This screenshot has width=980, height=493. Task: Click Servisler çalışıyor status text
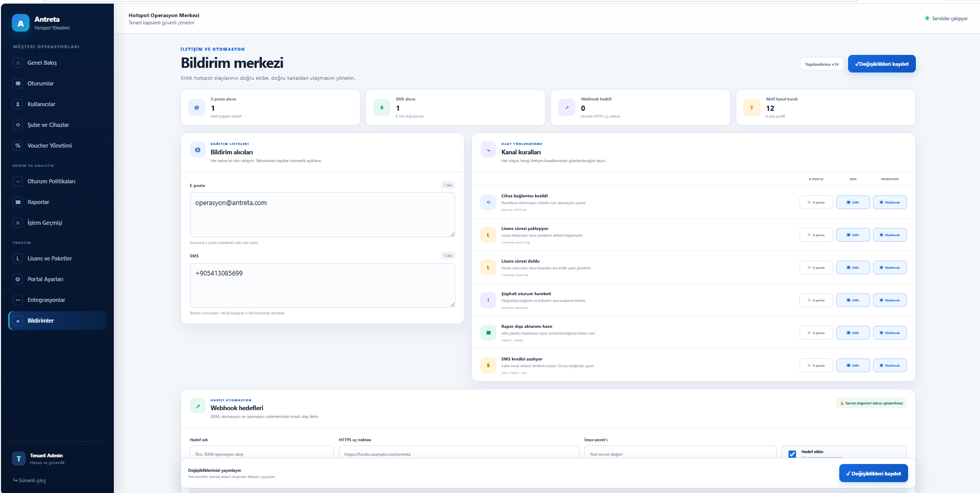click(950, 19)
